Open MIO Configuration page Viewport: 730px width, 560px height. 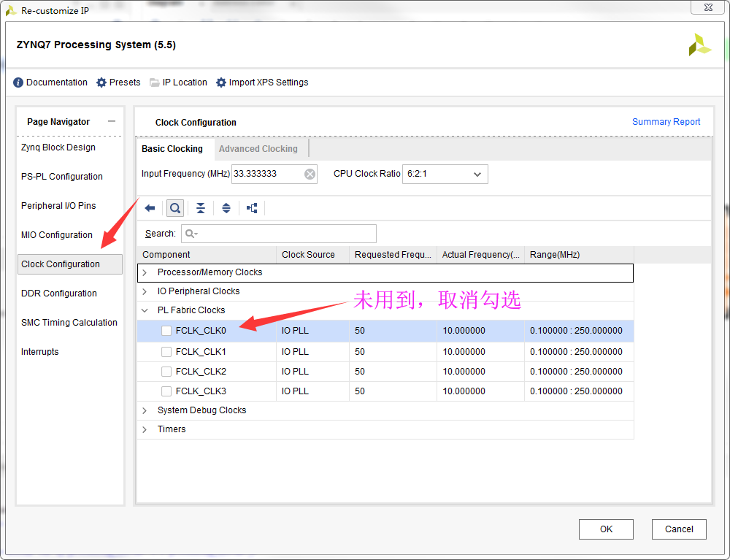pos(57,235)
